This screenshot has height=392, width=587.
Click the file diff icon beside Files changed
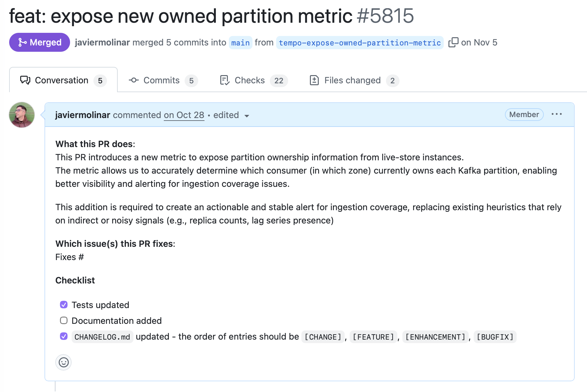coord(314,80)
